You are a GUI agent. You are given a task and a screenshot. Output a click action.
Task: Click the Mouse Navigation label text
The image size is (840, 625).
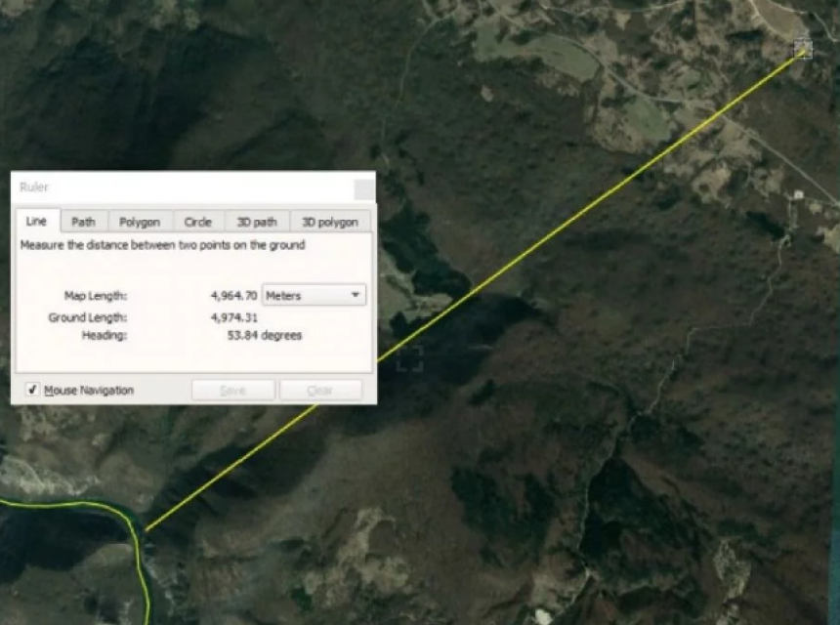click(89, 391)
